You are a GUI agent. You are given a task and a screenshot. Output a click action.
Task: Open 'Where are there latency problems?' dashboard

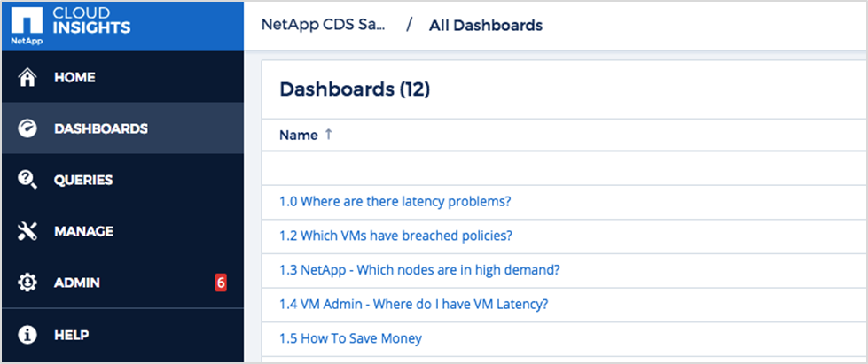(x=395, y=201)
